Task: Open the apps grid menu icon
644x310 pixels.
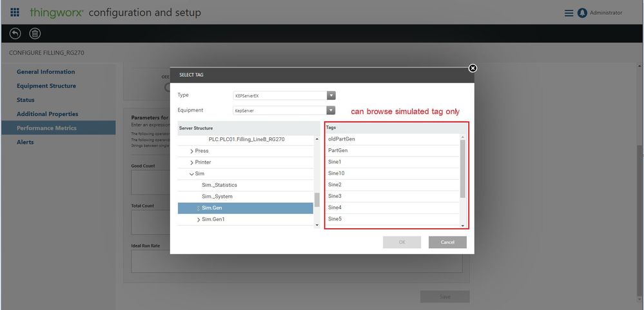Action: coord(14,12)
